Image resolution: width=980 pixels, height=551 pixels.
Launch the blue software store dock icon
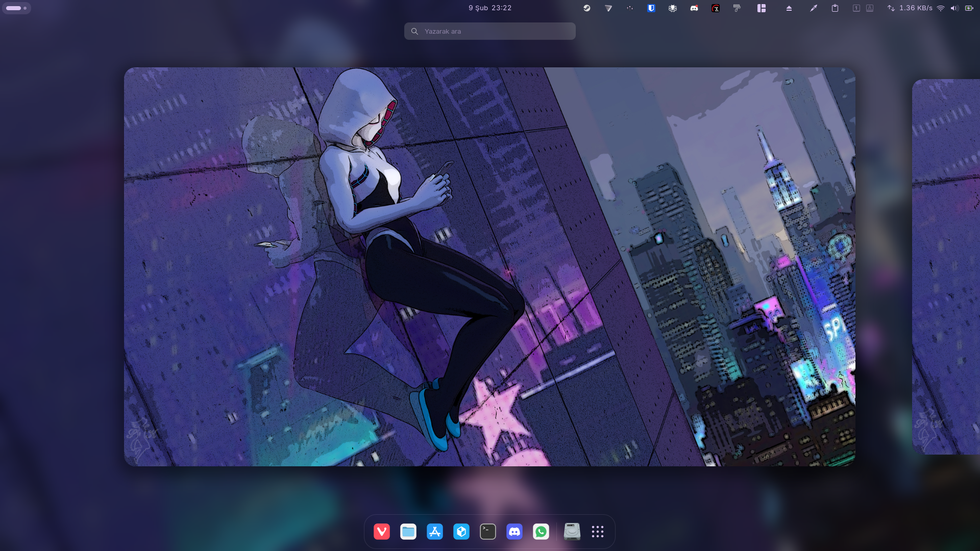tap(435, 532)
